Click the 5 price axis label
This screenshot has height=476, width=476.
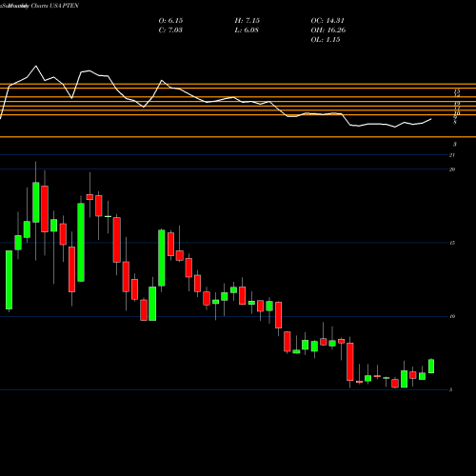pyautogui.click(x=451, y=390)
